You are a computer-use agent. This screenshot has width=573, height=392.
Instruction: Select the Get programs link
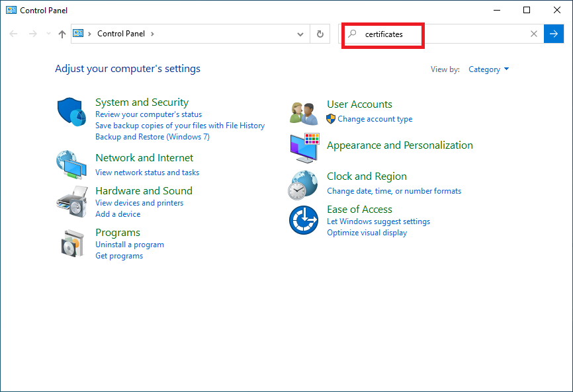pos(119,256)
